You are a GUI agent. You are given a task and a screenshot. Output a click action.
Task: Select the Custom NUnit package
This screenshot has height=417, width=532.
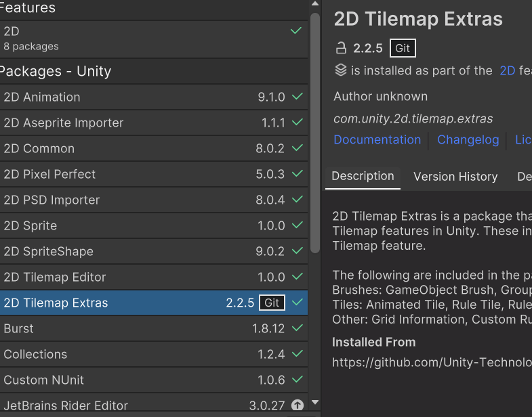tap(154, 380)
